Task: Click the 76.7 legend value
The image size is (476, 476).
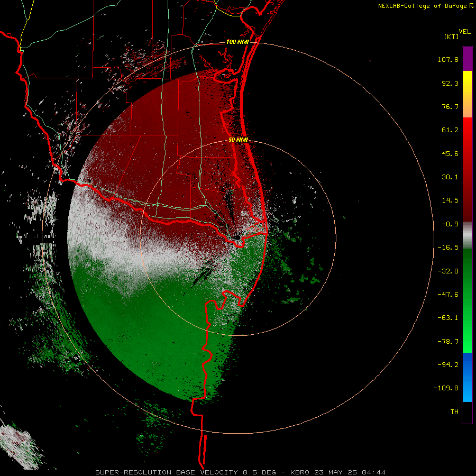Action: tap(450, 106)
